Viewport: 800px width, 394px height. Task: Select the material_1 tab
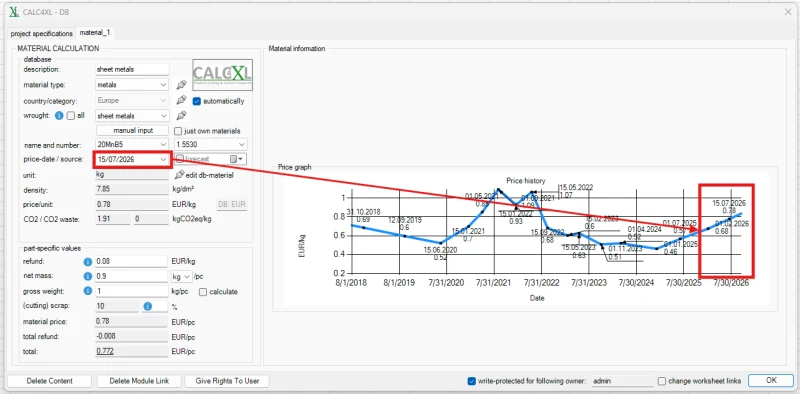[95, 33]
